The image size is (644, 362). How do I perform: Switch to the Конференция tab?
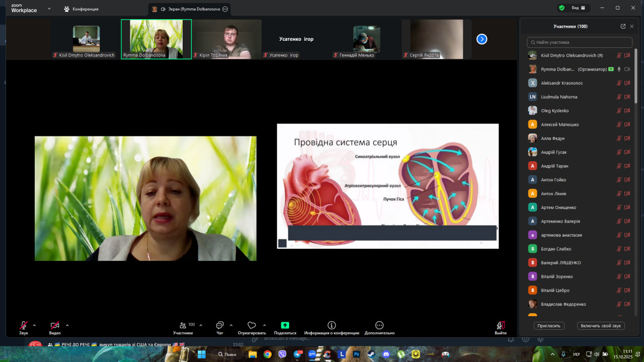pos(81,9)
